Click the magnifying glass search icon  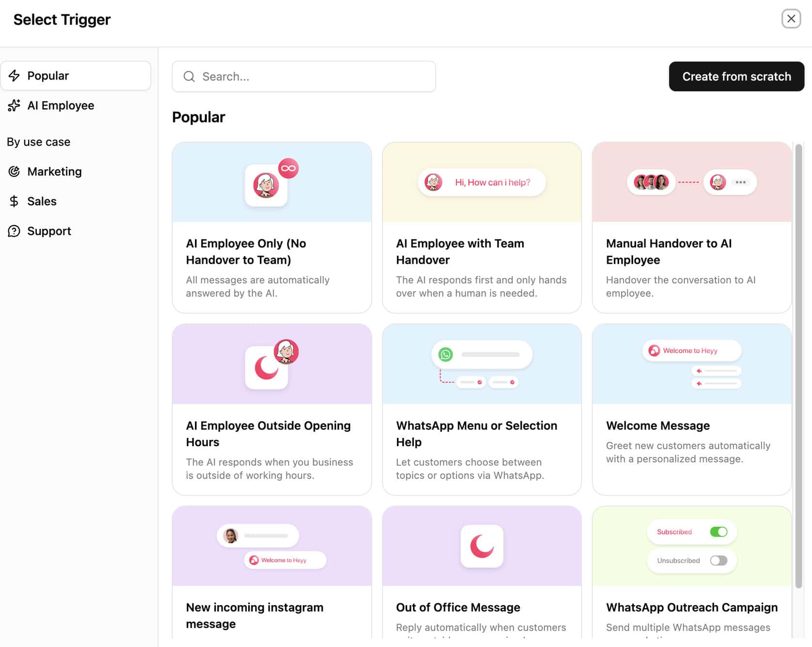[189, 77]
